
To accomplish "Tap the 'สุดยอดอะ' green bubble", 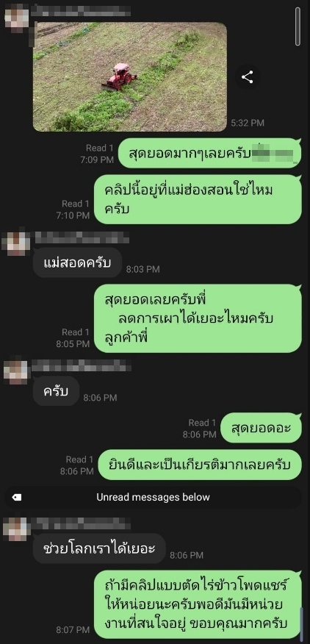I will point(261,428).
